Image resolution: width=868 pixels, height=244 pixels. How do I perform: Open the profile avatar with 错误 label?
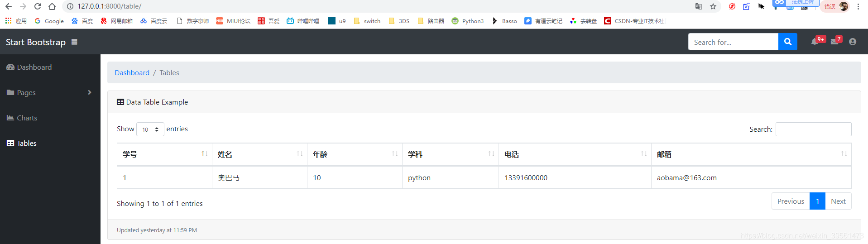coord(836,6)
